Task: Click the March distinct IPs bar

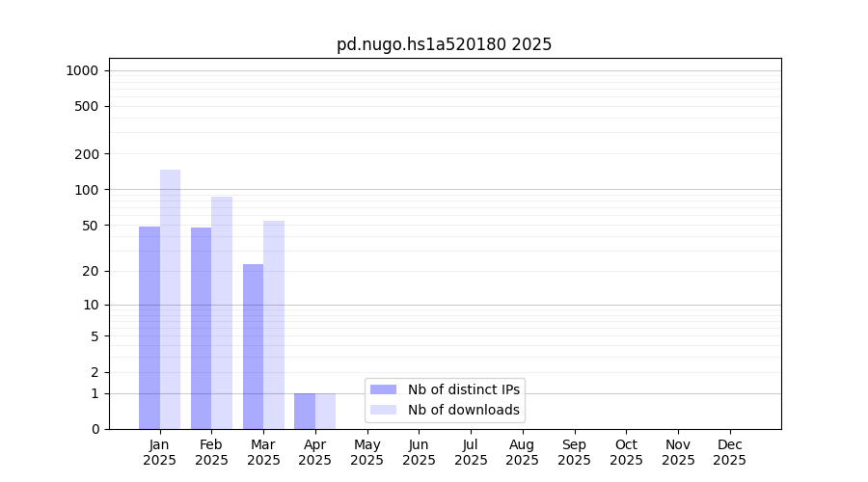Action: coord(253,347)
